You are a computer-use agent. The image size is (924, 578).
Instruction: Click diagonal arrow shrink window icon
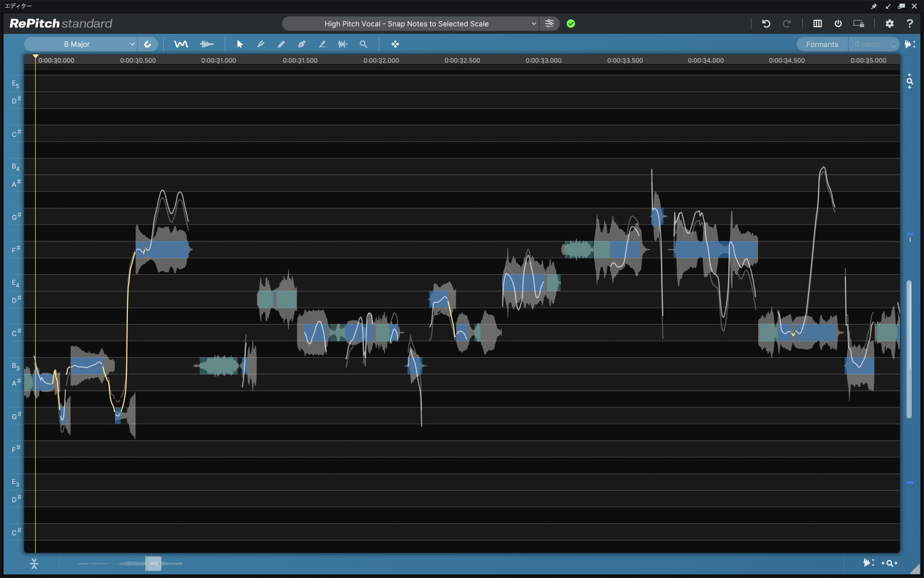click(x=888, y=7)
